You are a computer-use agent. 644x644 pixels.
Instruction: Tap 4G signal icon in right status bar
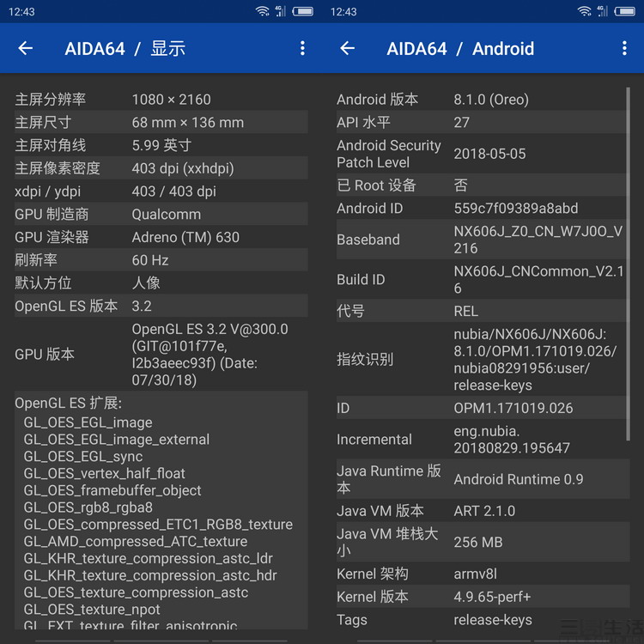tap(603, 11)
